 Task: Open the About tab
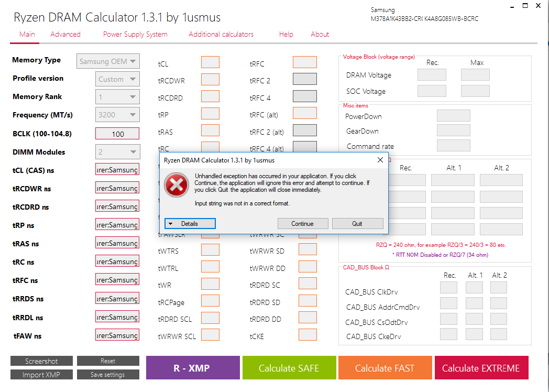pyautogui.click(x=320, y=35)
